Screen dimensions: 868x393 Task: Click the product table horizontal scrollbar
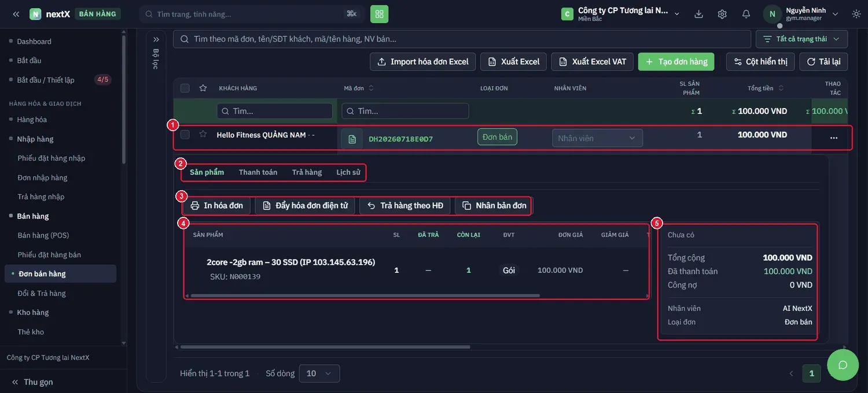pos(366,295)
